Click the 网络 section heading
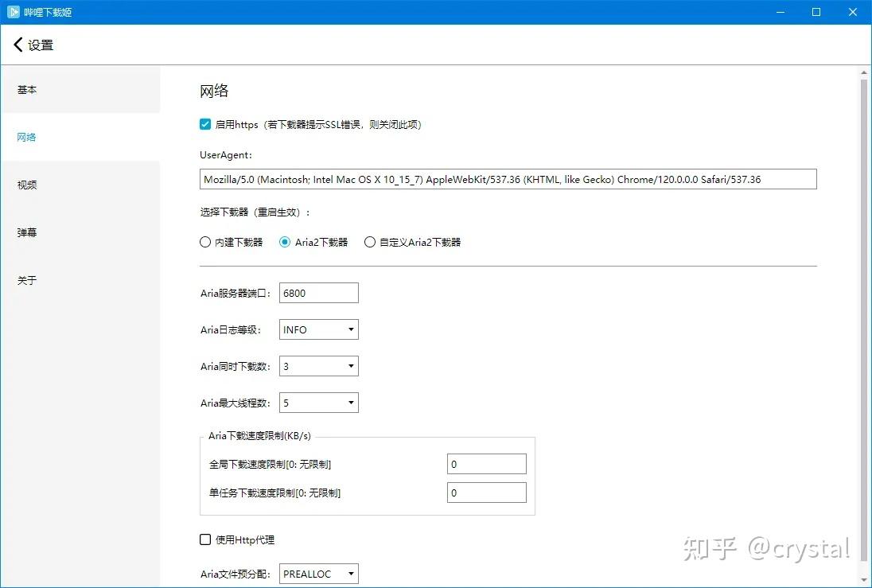This screenshot has height=588, width=872. coord(214,91)
